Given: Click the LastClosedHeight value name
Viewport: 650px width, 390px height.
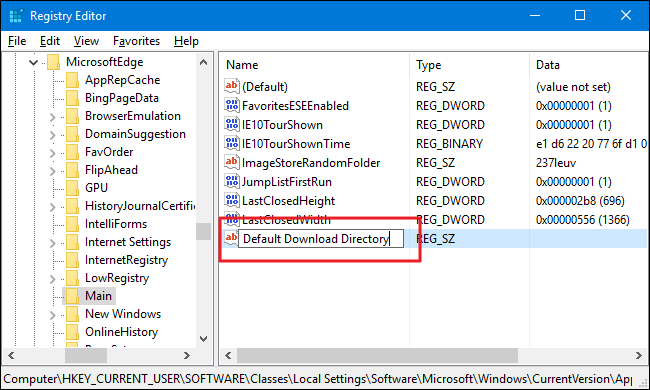Looking at the screenshot, I should coord(289,201).
